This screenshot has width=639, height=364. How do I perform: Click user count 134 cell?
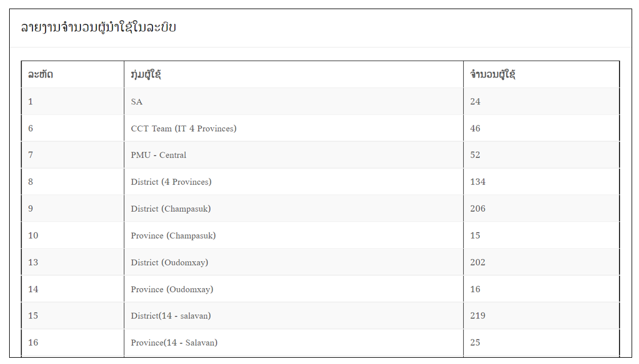(541, 182)
